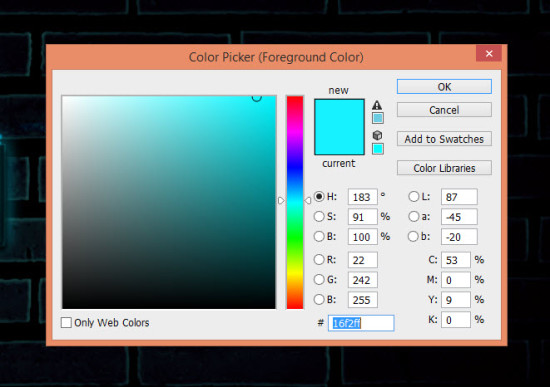Click the S field showing 91
Screen dimensions: 550x387
click(363, 217)
